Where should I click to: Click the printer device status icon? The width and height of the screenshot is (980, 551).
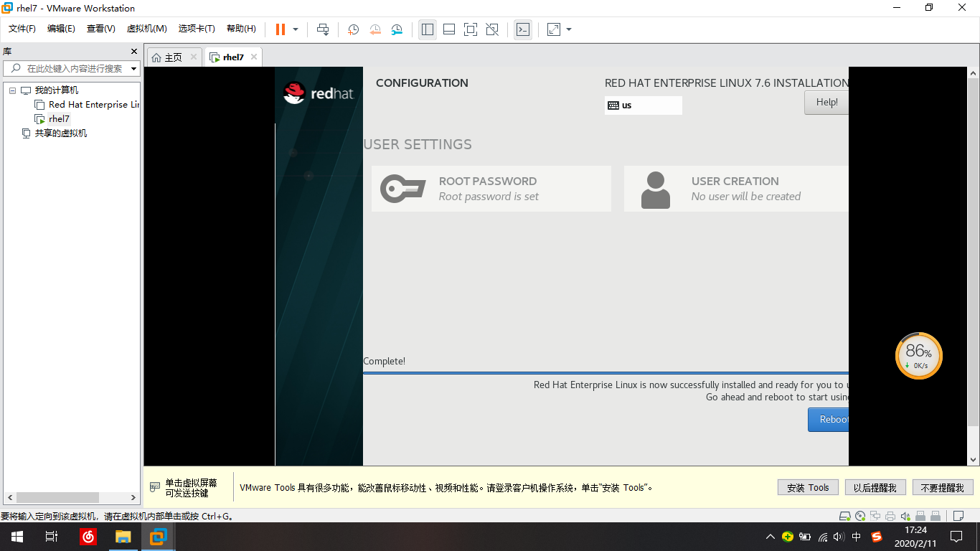tap(890, 516)
